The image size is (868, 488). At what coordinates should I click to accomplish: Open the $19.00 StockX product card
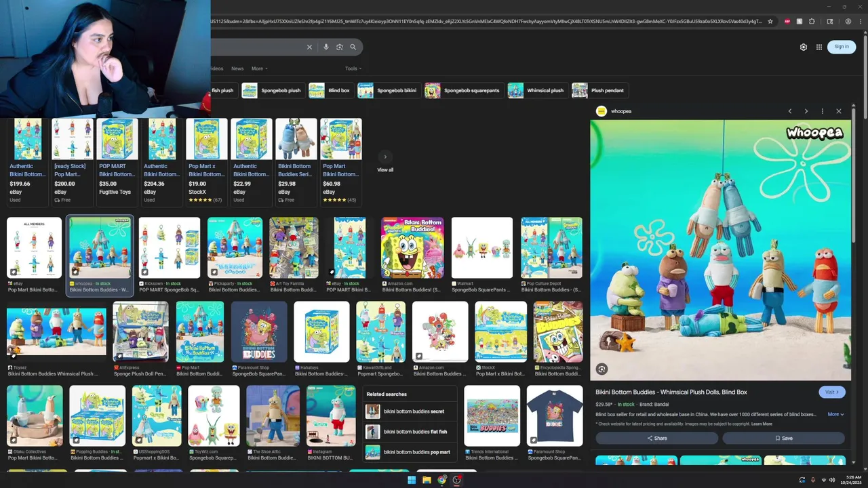(206, 161)
